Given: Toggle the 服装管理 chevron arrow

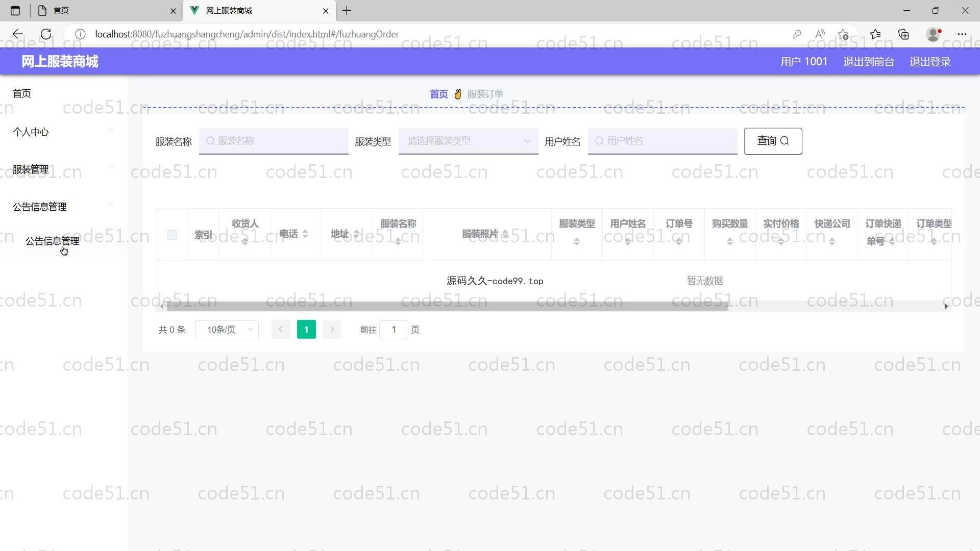Looking at the screenshot, I should click(x=111, y=167).
